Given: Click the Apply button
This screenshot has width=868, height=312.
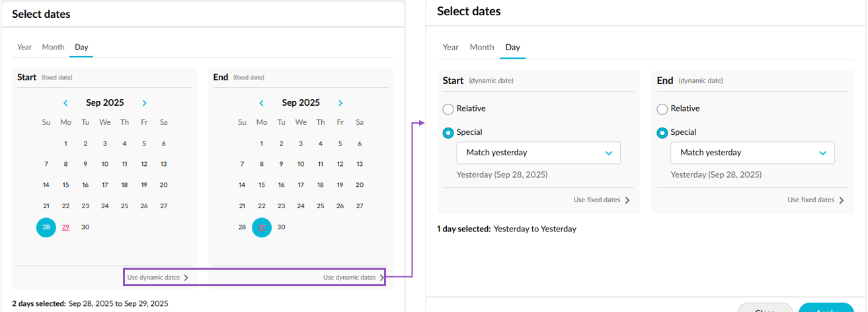Looking at the screenshot, I should [x=826, y=308].
